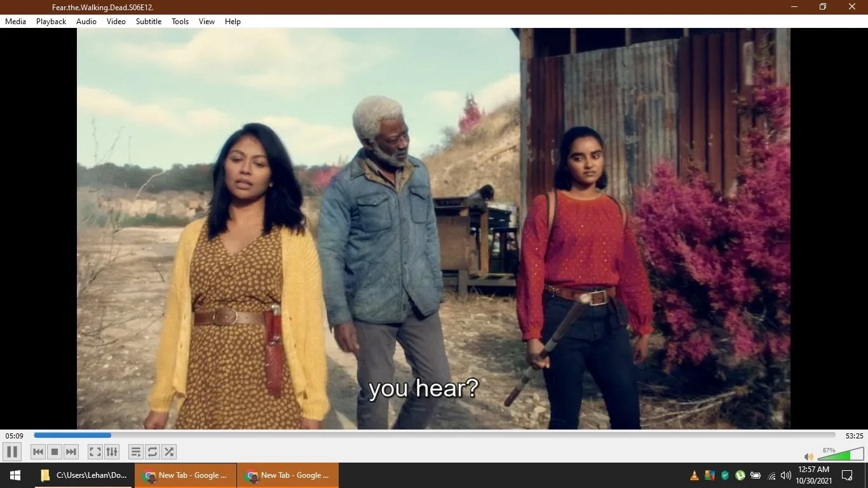
Task: Toggle loop playback mode
Action: click(153, 452)
